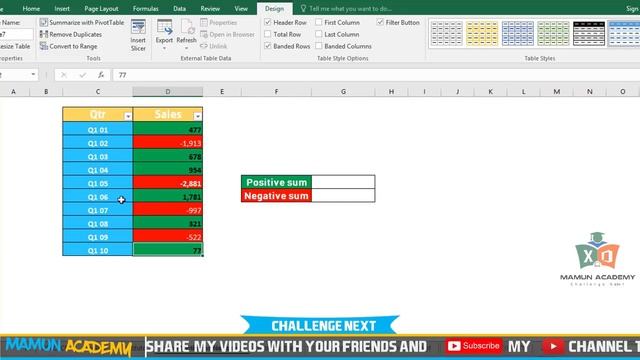This screenshot has height=360, width=640.
Task: Switch to the Home tab
Action: [31, 9]
